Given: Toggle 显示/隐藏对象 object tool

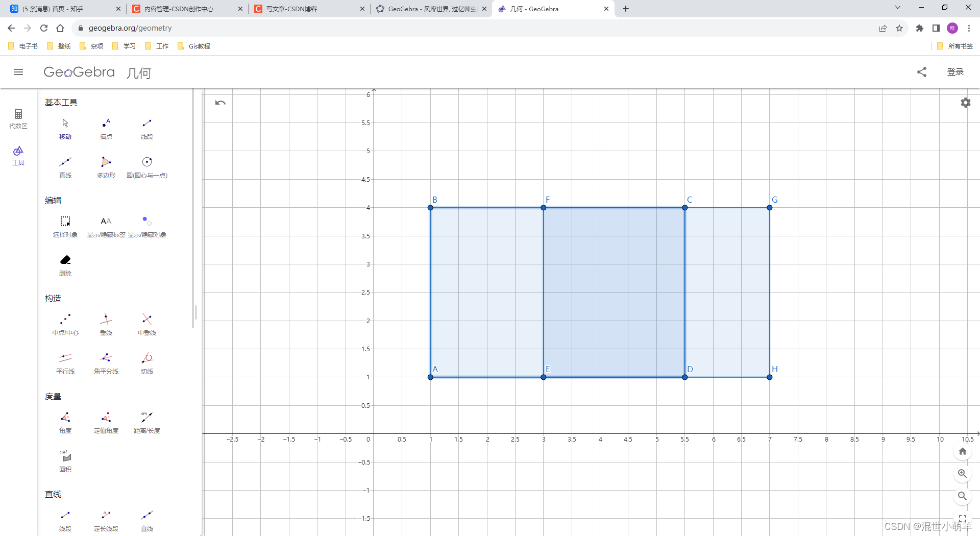Looking at the screenshot, I should (147, 227).
